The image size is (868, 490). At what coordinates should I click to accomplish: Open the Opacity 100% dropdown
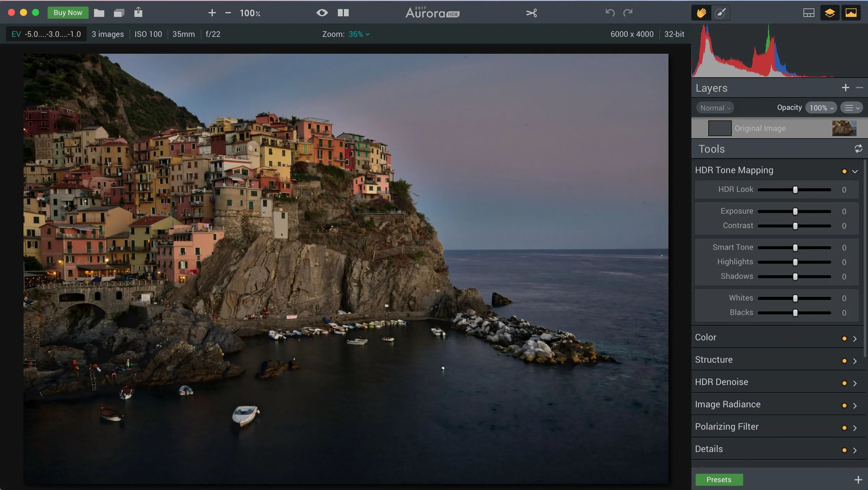(x=821, y=108)
